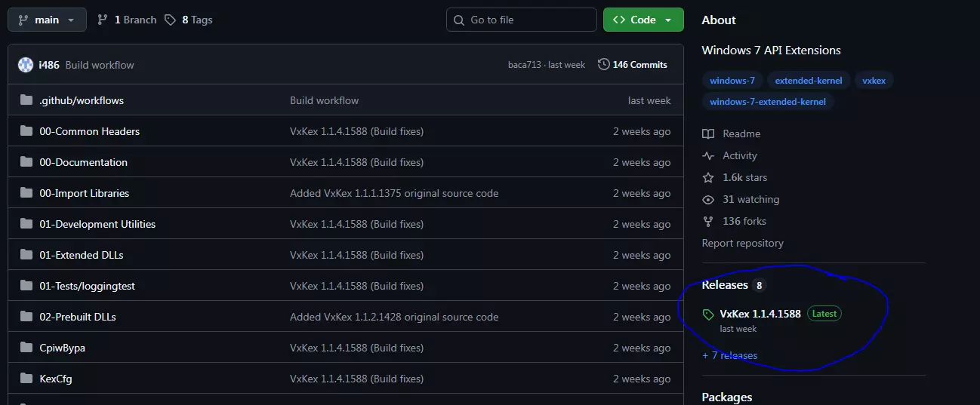980x405 pixels.
Task: Click the commit history clock icon
Action: (603, 65)
